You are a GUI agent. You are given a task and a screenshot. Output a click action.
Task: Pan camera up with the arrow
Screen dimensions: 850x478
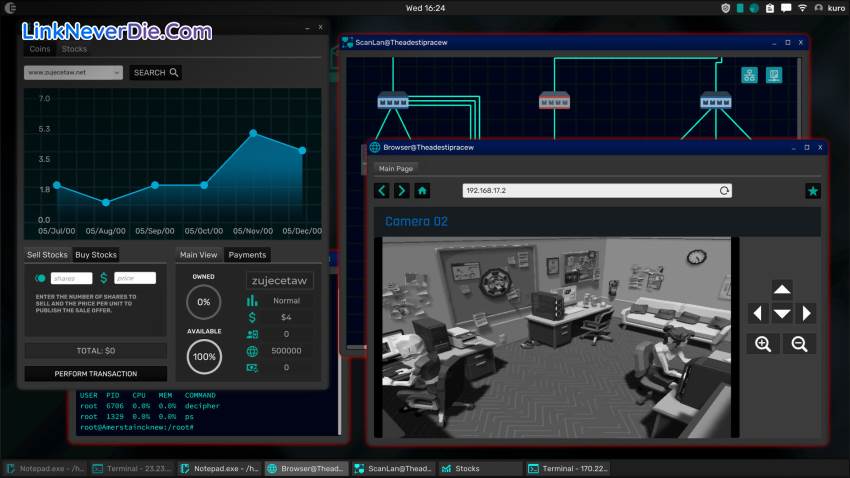pyautogui.click(x=782, y=290)
